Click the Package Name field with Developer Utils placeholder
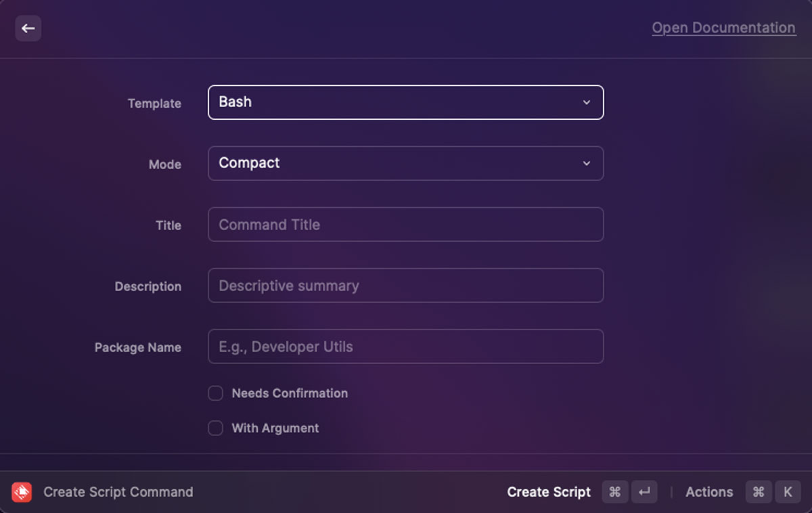This screenshot has width=812, height=513. pyautogui.click(x=406, y=346)
